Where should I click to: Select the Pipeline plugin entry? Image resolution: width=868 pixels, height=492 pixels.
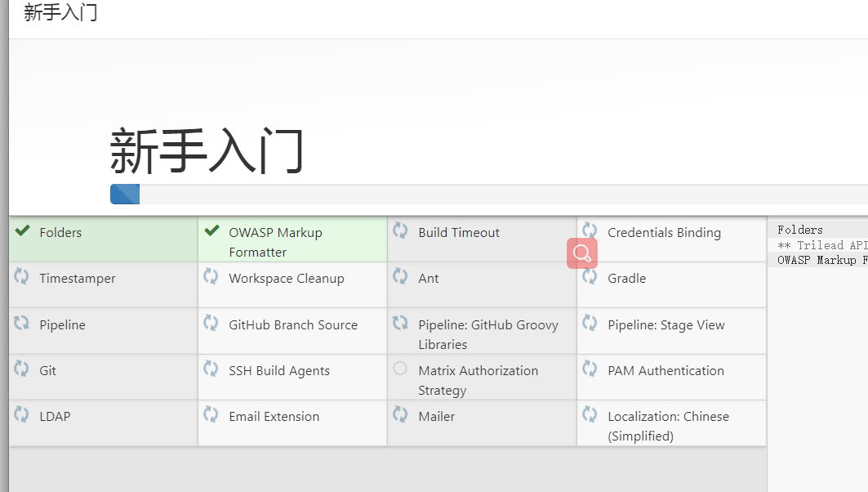(x=64, y=324)
